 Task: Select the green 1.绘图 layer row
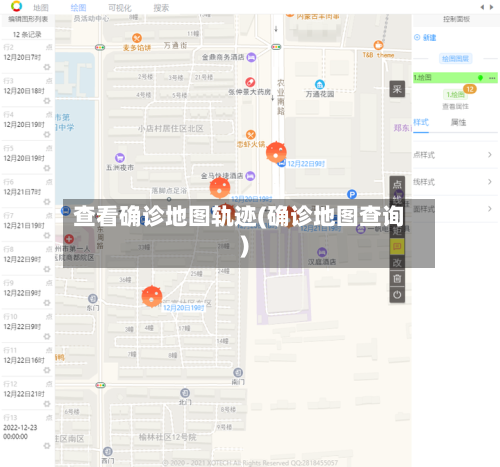tap(455, 78)
